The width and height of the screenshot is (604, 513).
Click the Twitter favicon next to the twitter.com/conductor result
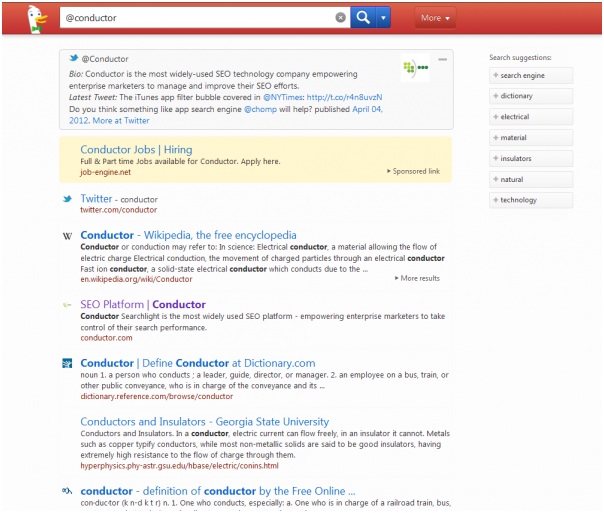pos(67,199)
